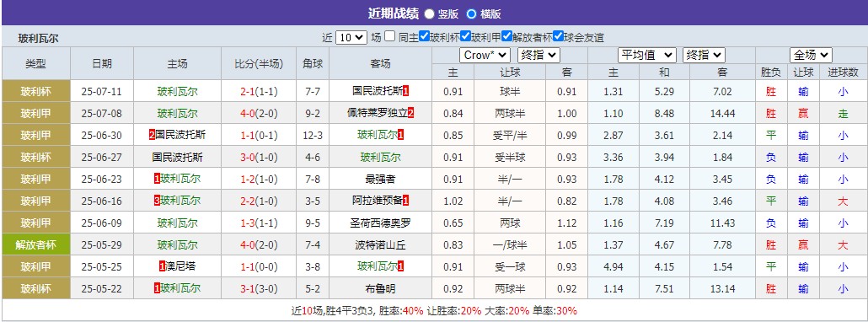Open score 1-3(1-1) match
Screen dimensions: 868x322
coord(259,223)
